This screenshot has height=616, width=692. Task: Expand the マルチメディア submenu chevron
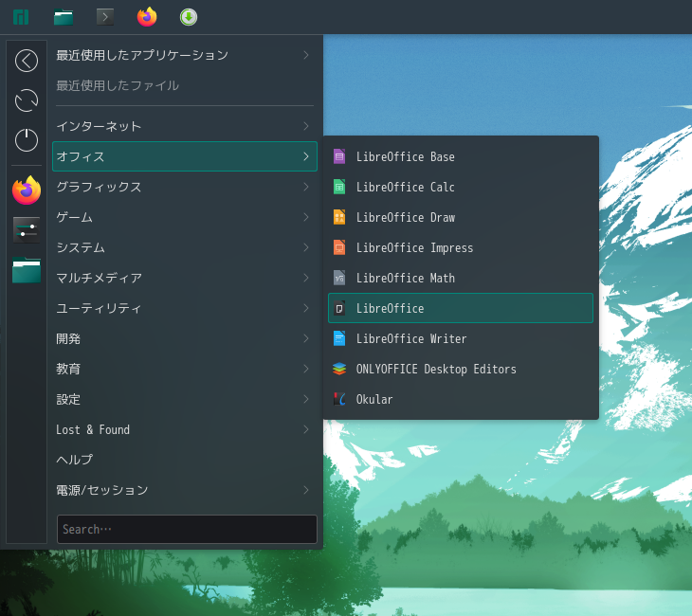point(306,278)
